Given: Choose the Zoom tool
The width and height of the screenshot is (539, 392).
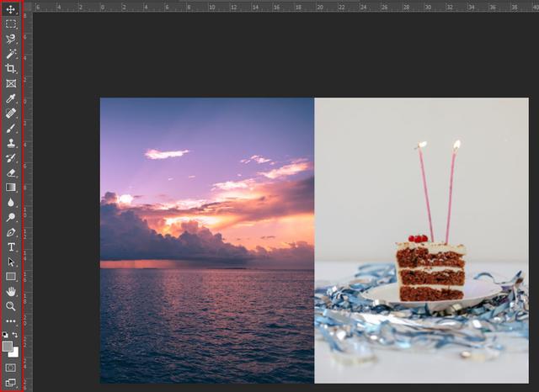Looking at the screenshot, I should [x=11, y=306].
